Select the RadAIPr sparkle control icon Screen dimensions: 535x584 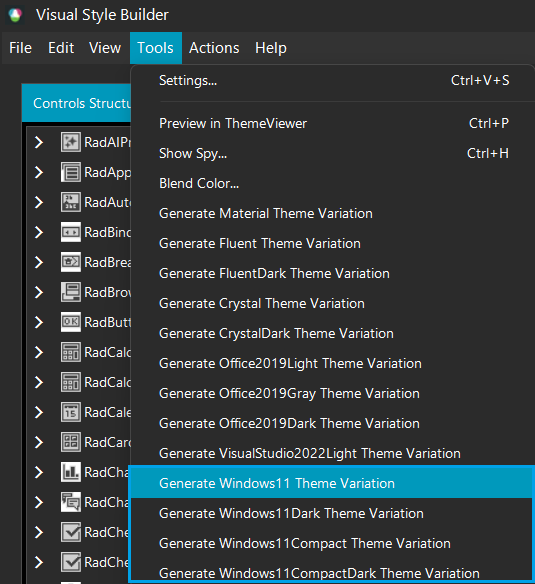(71, 142)
